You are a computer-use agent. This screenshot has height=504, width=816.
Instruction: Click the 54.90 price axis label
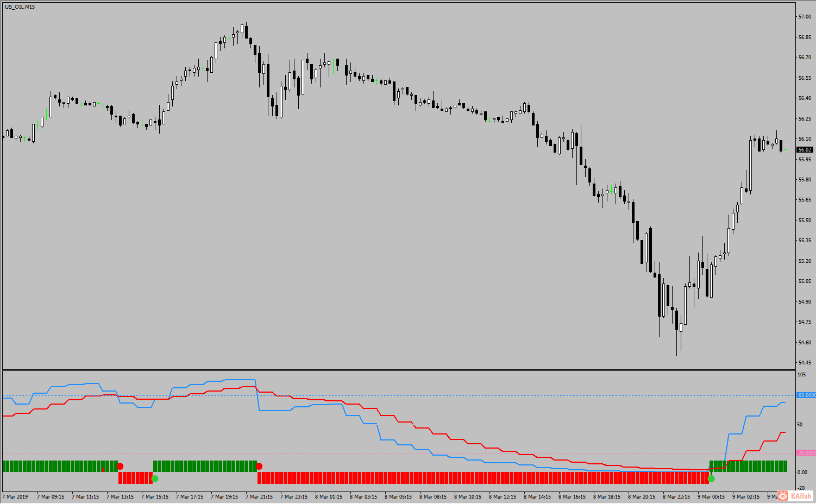click(805, 302)
